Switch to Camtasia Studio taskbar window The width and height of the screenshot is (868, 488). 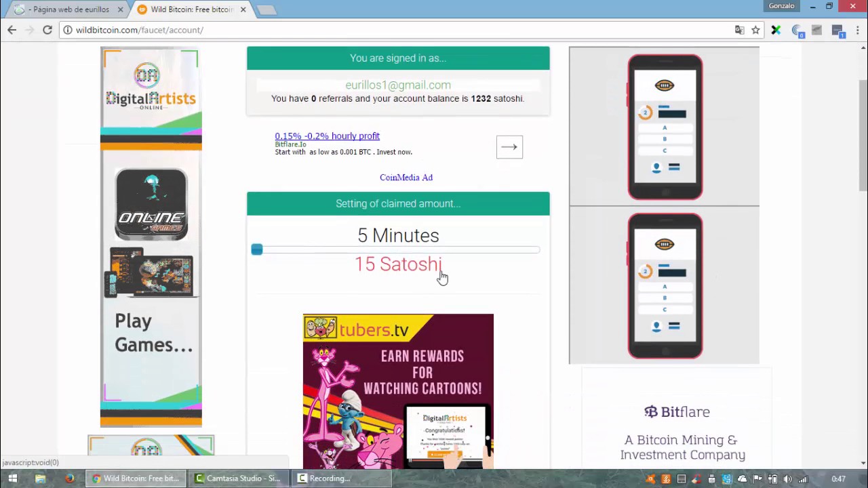[237, 479]
